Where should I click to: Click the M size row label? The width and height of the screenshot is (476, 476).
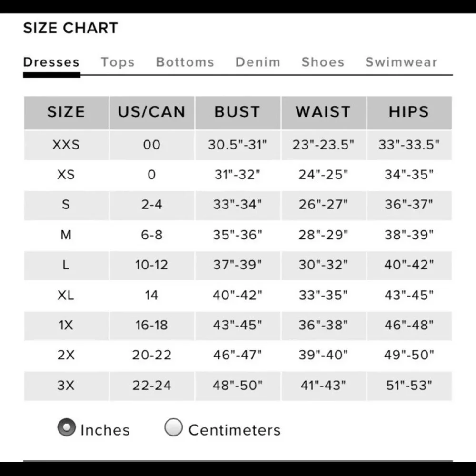pos(66,235)
